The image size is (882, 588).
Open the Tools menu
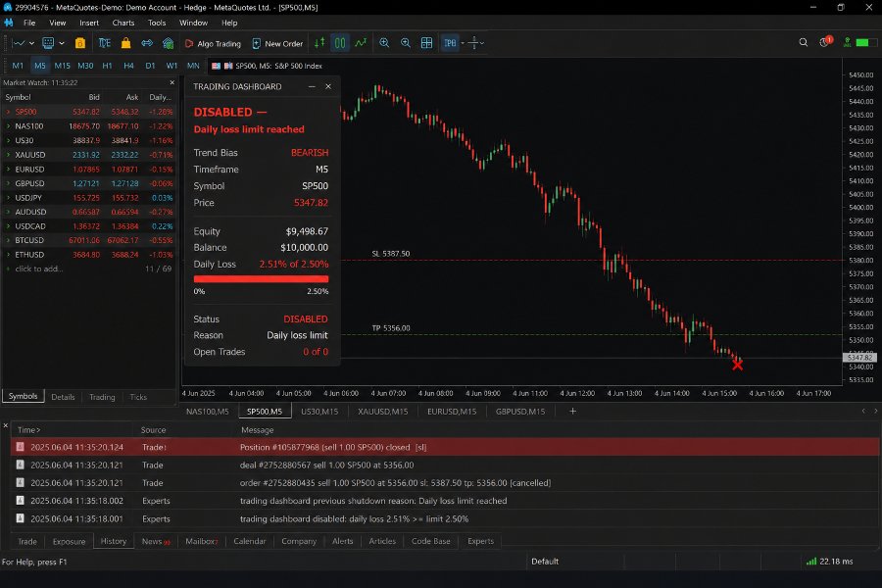click(x=157, y=23)
